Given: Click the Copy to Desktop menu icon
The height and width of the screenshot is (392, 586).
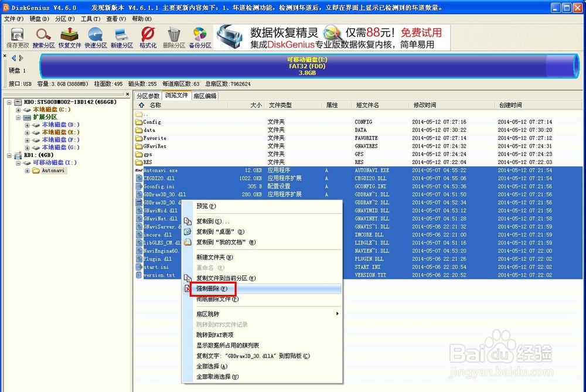Looking at the screenshot, I should pos(188,231).
